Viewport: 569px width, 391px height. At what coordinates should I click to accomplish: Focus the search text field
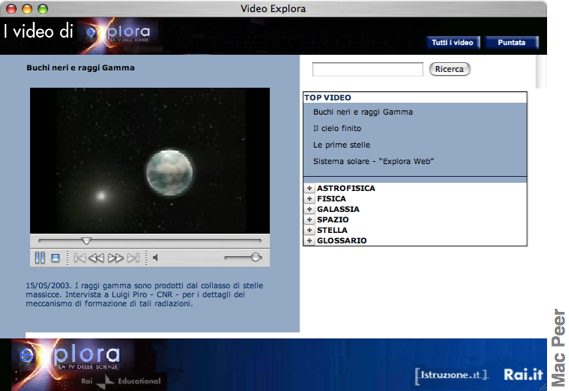tap(367, 69)
